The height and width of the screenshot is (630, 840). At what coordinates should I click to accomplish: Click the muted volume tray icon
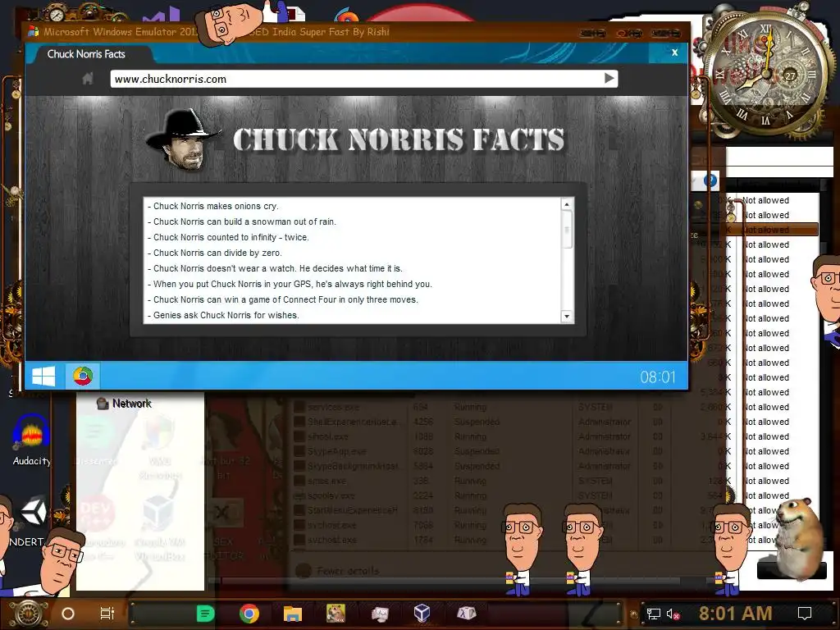pos(673,614)
